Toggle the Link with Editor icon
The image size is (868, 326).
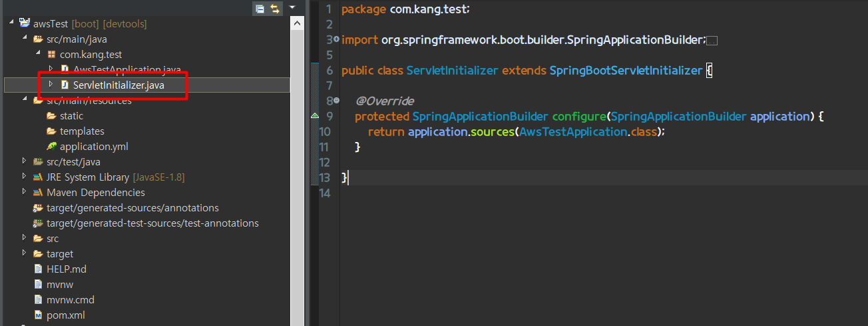[x=275, y=9]
